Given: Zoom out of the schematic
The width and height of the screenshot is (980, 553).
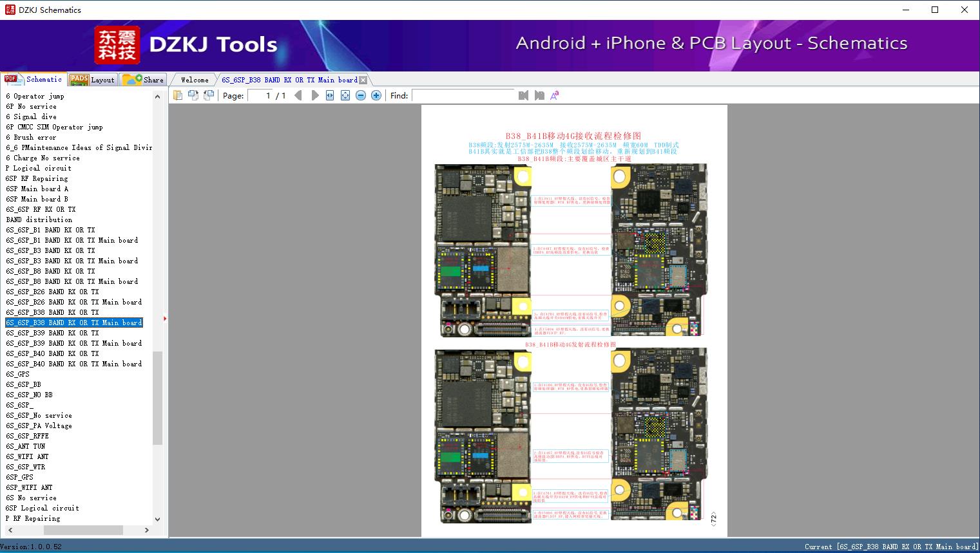Looking at the screenshot, I should [361, 95].
